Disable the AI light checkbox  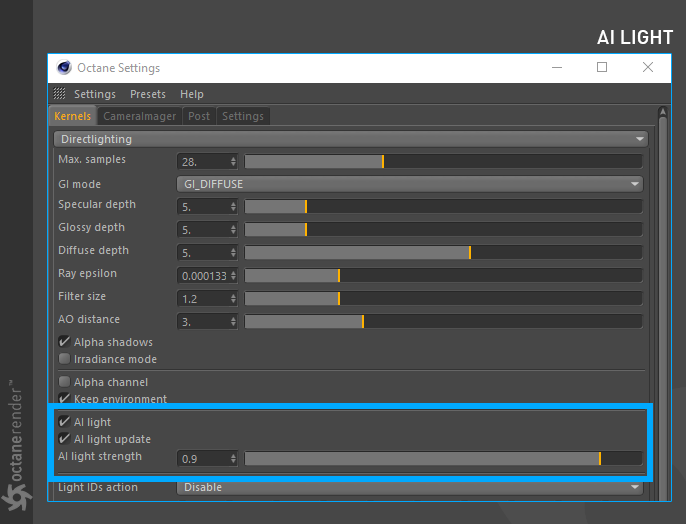pyautogui.click(x=64, y=422)
